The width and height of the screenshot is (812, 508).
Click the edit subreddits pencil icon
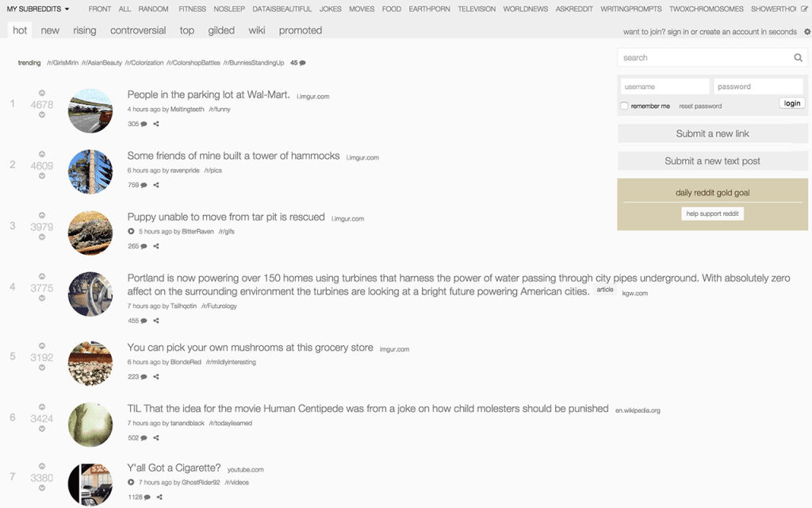pos(804,9)
